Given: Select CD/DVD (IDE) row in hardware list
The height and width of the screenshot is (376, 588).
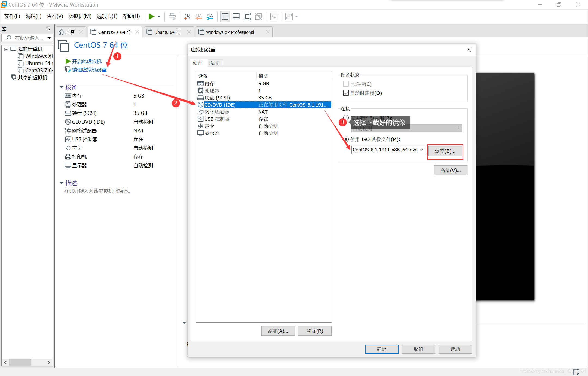Looking at the screenshot, I should pyautogui.click(x=264, y=105).
